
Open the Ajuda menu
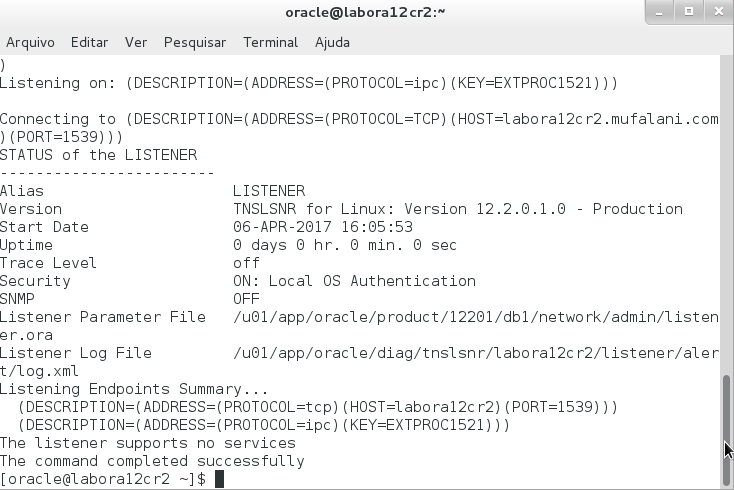(x=332, y=43)
